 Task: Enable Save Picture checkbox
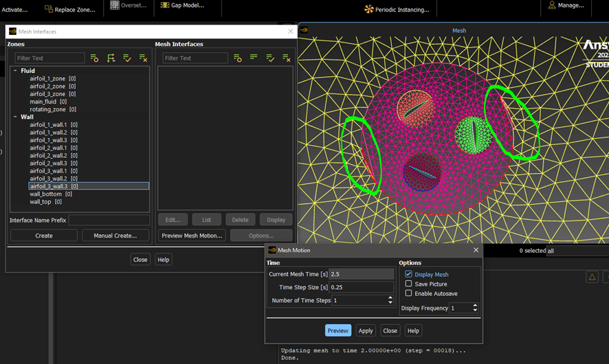coord(408,284)
